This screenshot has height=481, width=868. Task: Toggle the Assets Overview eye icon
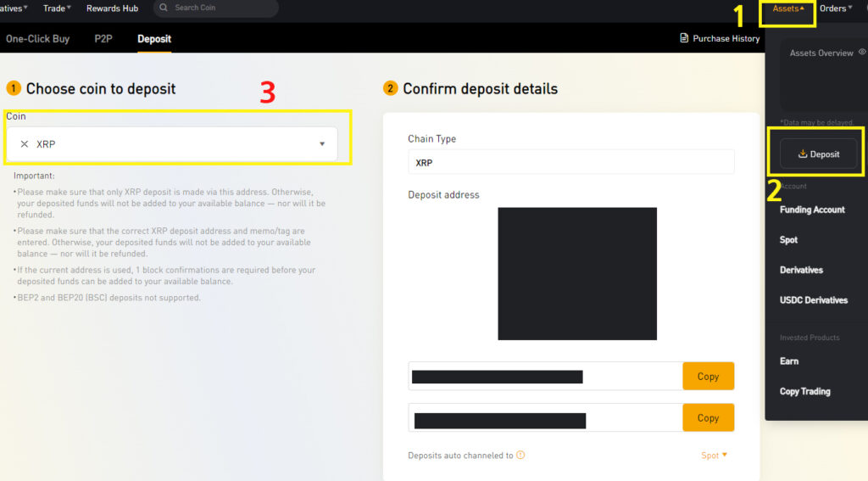(862, 52)
